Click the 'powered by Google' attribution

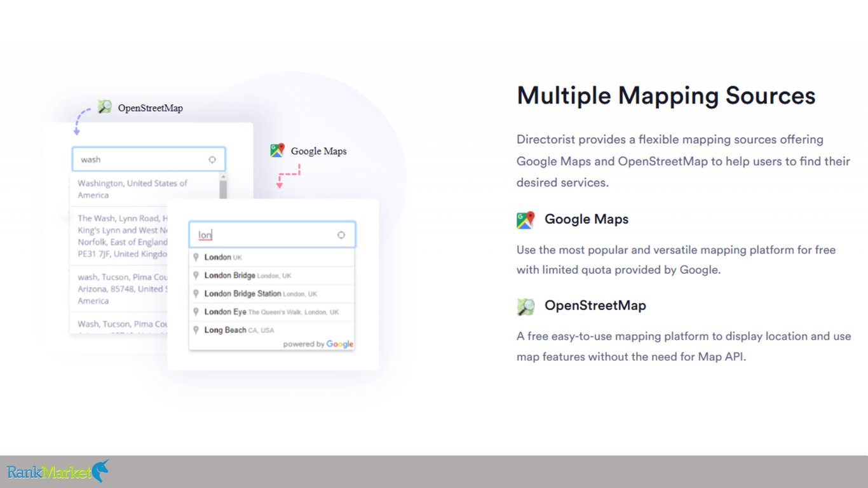(318, 344)
